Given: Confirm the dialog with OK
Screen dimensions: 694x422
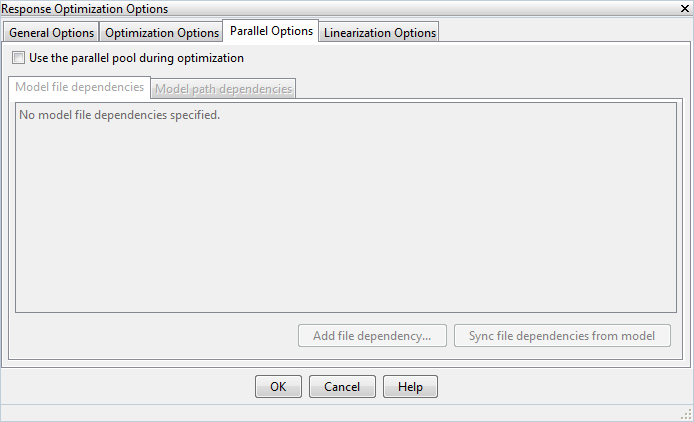Looking at the screenshot, I should click(x=278, y=387).
